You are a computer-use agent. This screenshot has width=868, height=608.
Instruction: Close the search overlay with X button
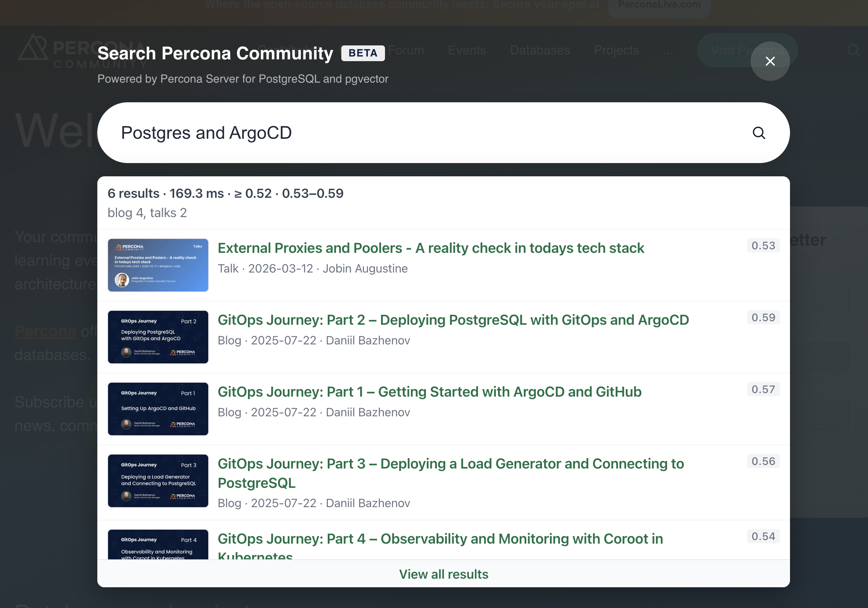point(770,61)
